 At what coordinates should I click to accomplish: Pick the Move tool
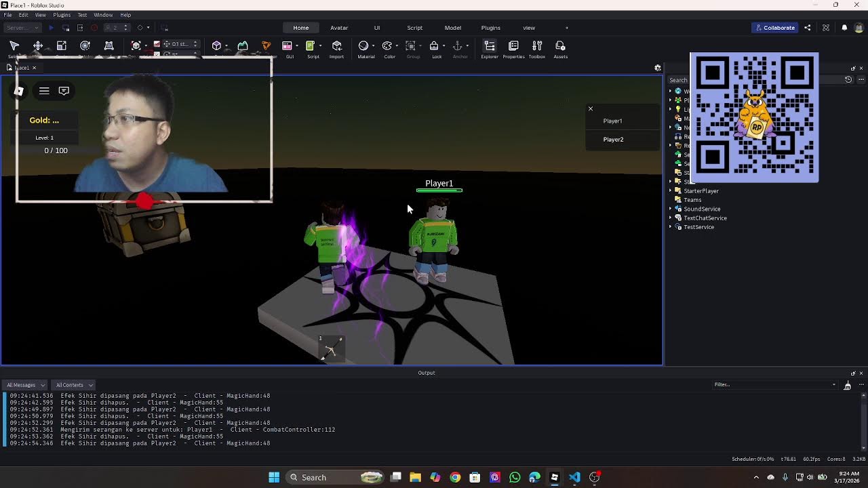(x=38, y=45)
